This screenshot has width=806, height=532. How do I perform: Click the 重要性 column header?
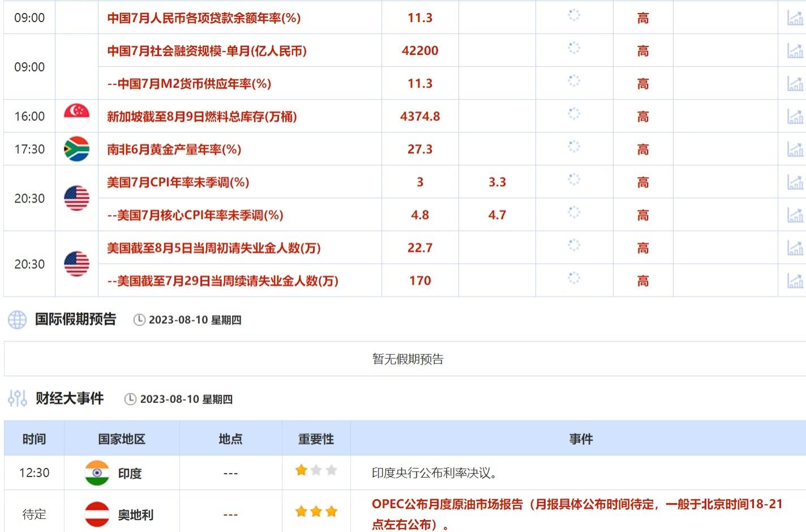(x=316, y=439)
